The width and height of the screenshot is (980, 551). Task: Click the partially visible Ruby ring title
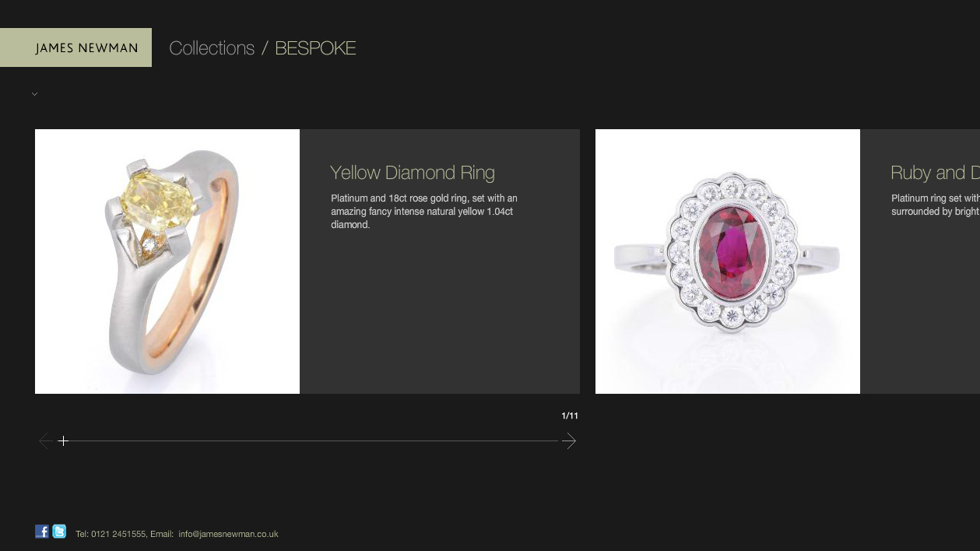(935, 173)
